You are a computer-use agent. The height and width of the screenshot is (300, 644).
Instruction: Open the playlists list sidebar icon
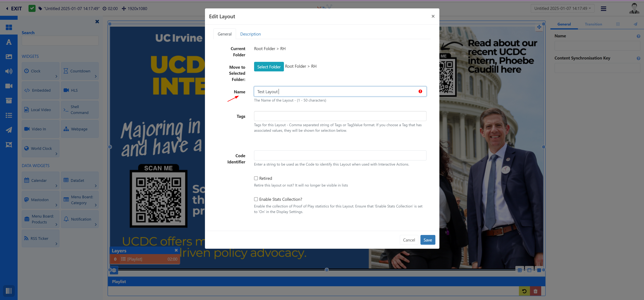(9, 115)
